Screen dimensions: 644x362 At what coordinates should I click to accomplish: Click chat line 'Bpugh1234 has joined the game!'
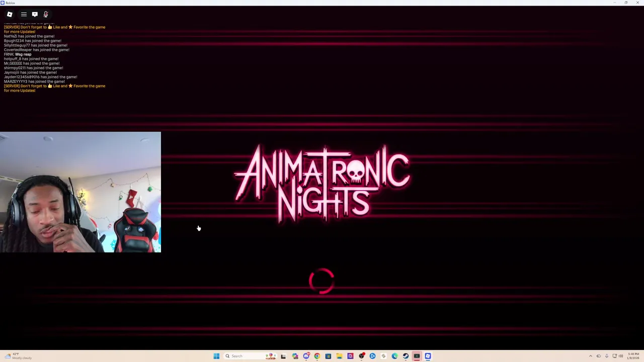pos(33,41)
